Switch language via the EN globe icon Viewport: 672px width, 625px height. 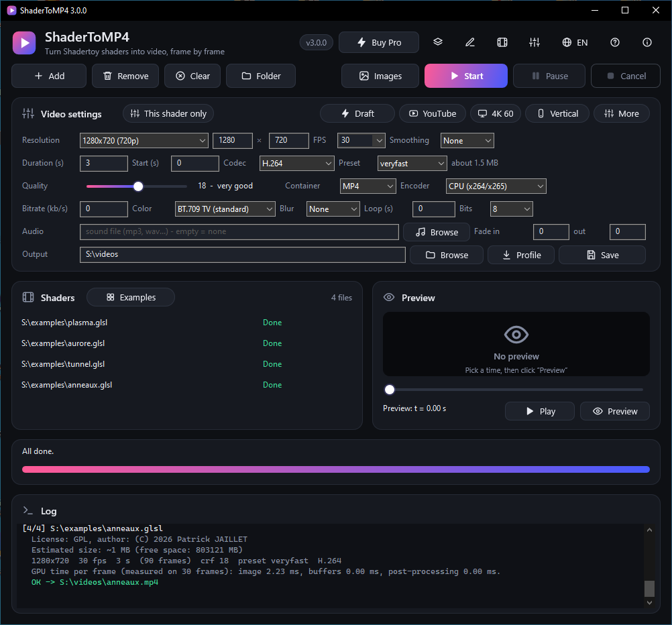coord(575,42)
